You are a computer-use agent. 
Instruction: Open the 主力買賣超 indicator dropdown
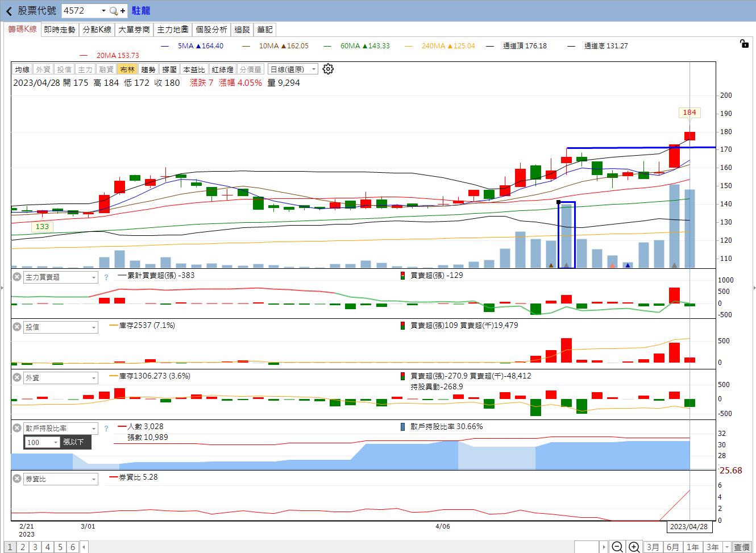pos(61,277)
